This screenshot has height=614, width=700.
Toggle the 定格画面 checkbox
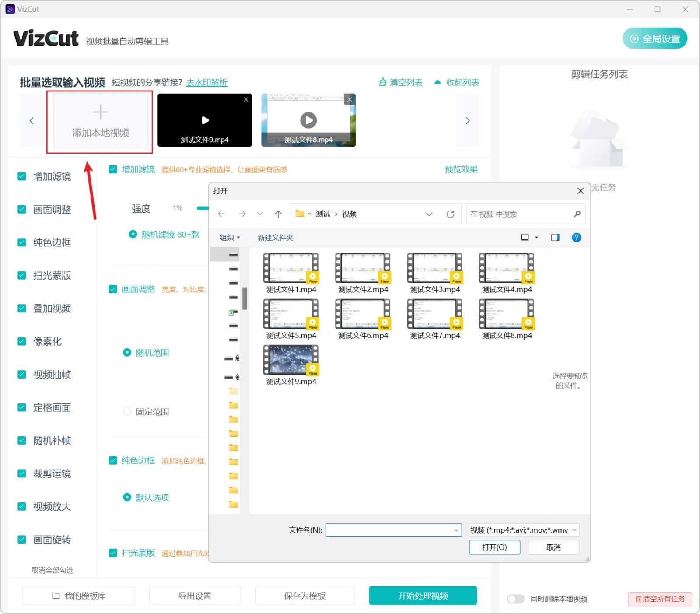[x=21, y=407]
